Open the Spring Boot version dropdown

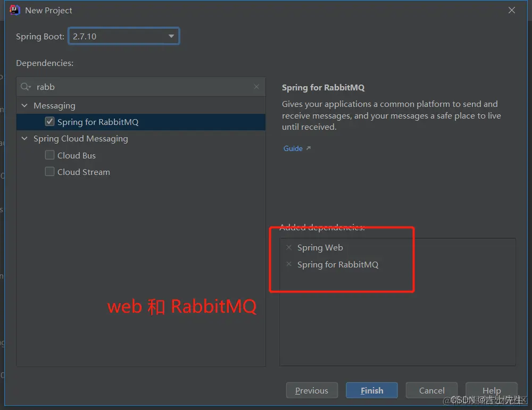(x=124, y=36)
